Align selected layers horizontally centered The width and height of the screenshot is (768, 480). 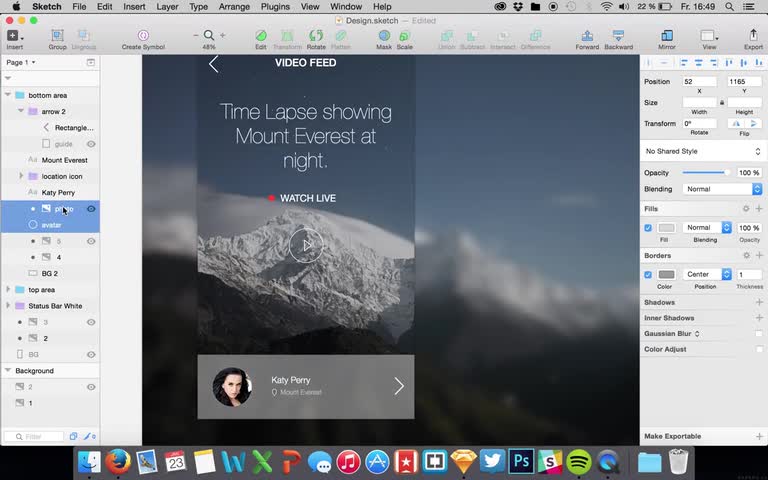coord(699,63)
